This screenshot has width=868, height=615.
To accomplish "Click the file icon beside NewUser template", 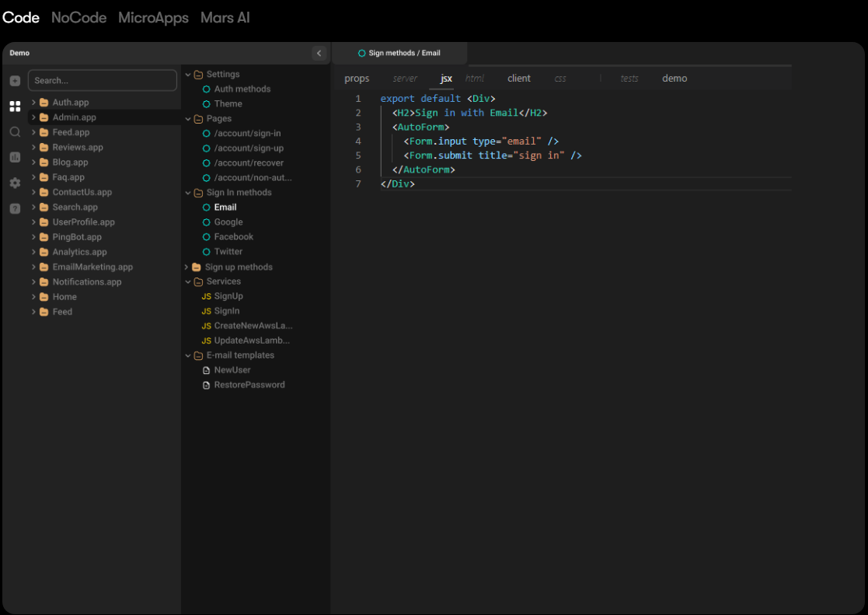I will point(206,370).
